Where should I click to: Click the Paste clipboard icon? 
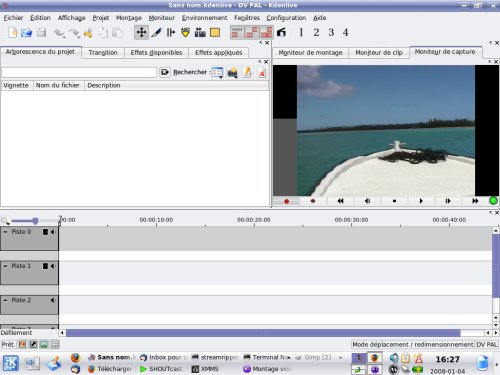coord(117,33)
